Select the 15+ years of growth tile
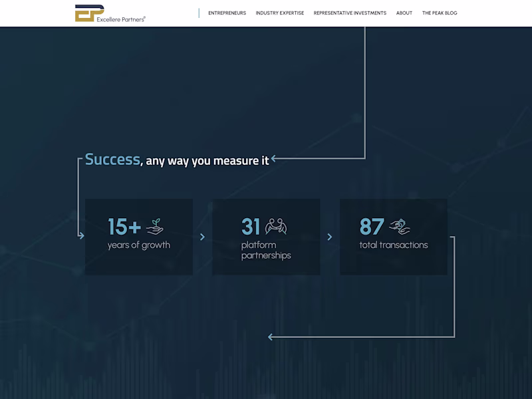The image size is (532, 399). pos(138,237)
